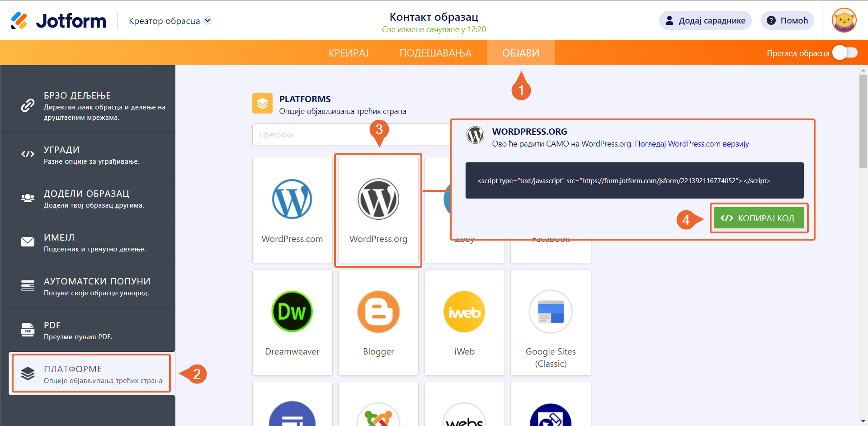
Task: Switch to the ПОДЕШАВАЊА tab
Action: pos(435,53)
